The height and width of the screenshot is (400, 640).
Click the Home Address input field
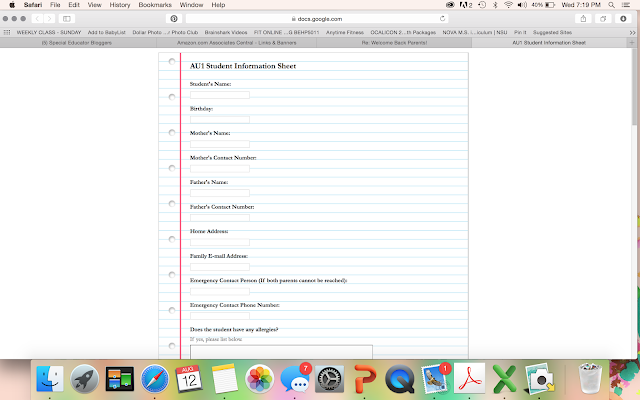pyautogui.click(x=220, y=242)
